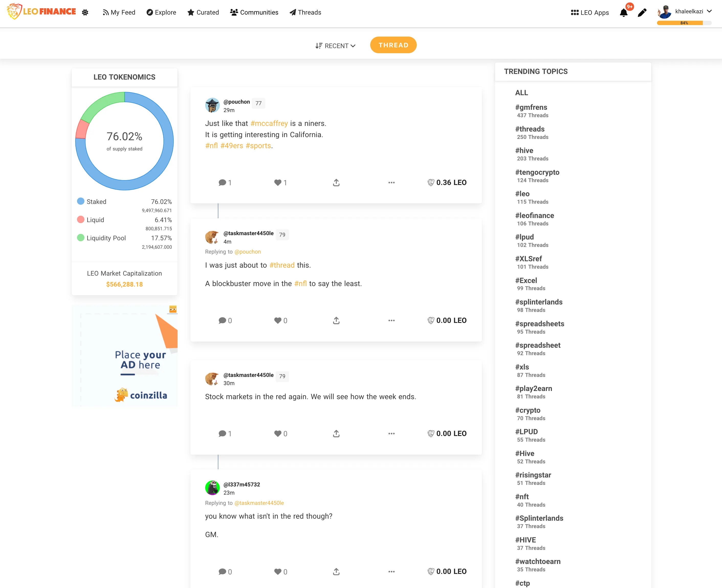Click the #sports hashtag
The width and height of the screenshot is (722, 588).
[258, 146]
